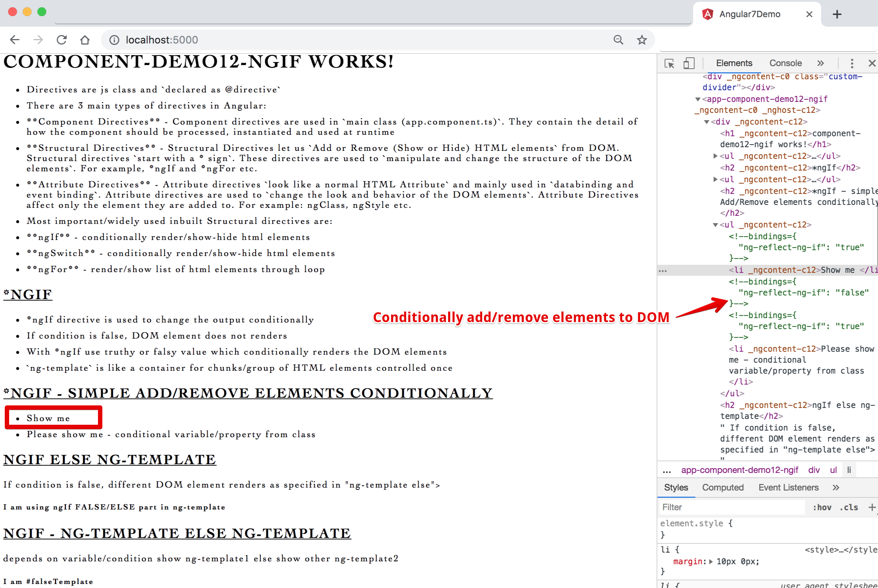Open DevTools three-dot customize menu

(852, 63)
